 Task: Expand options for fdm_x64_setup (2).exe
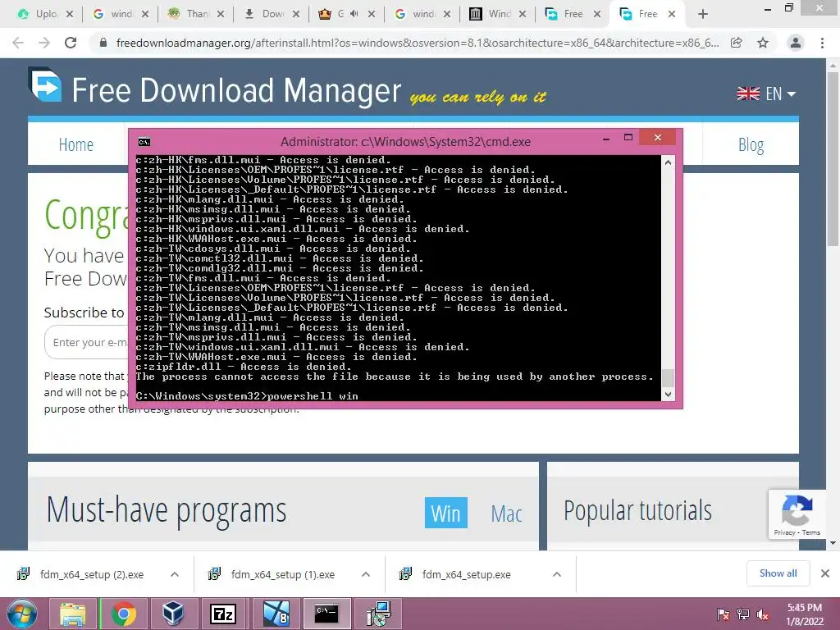(175, 574)
